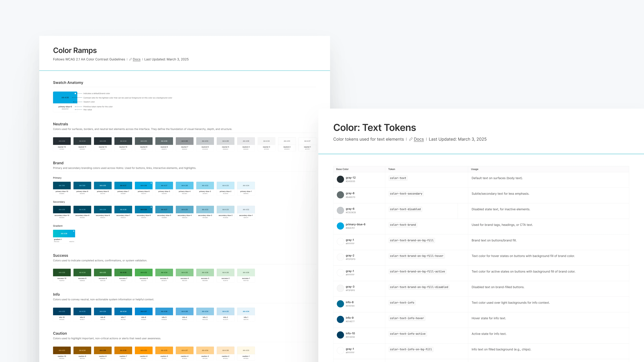Viewport: 644px width, 362px height.
Task: Click the gray-3 color circle in token table
Action: click(x=340, y=288)
